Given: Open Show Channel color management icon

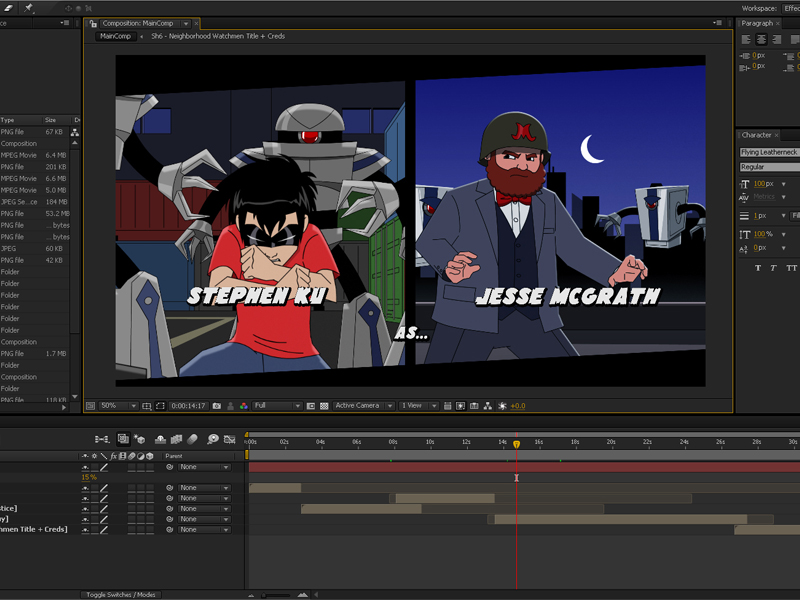Looking at the screenshot, I should coord(244,406).
